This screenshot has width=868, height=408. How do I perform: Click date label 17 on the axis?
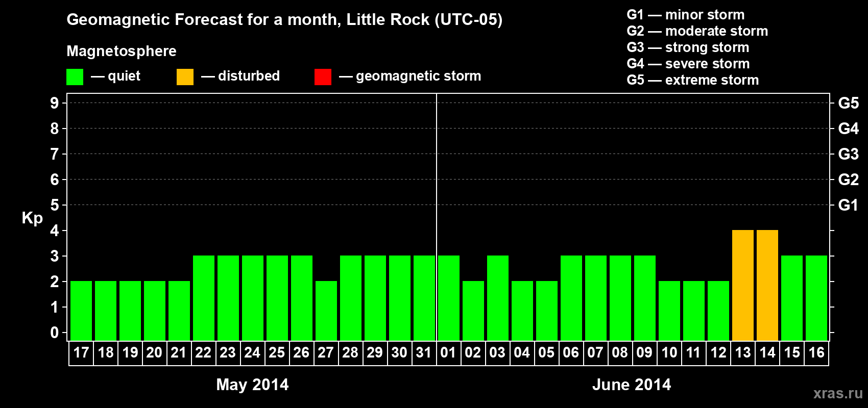click(x=81, y=353)
